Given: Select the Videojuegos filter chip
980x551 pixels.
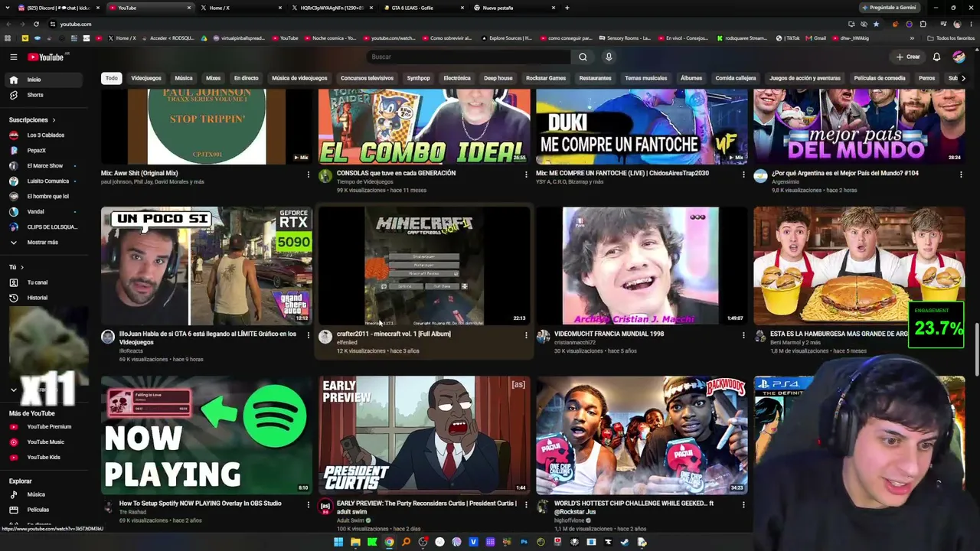Looking at the screenshot, I should (146, 78).
